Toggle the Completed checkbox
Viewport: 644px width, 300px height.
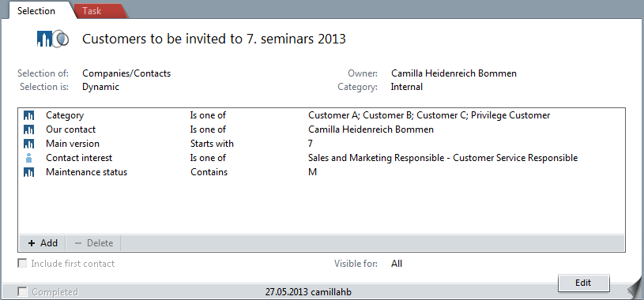coord(22,292)
